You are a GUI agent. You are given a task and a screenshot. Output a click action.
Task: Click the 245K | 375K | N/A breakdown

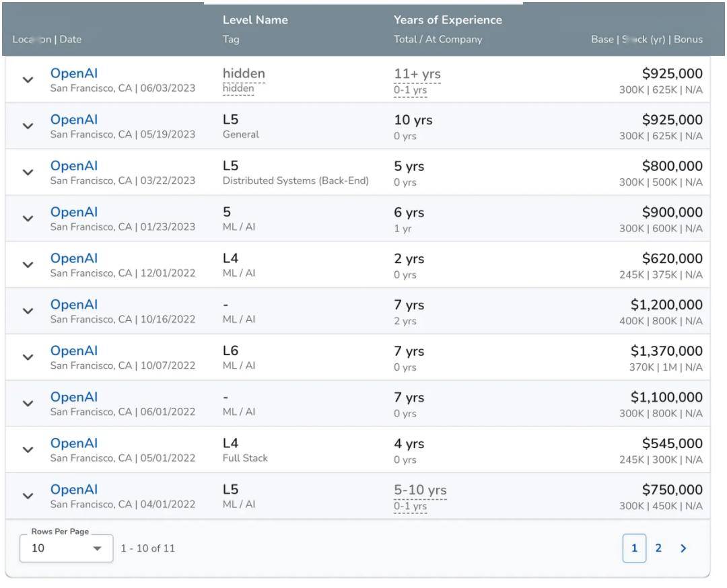tap(661, 274)
